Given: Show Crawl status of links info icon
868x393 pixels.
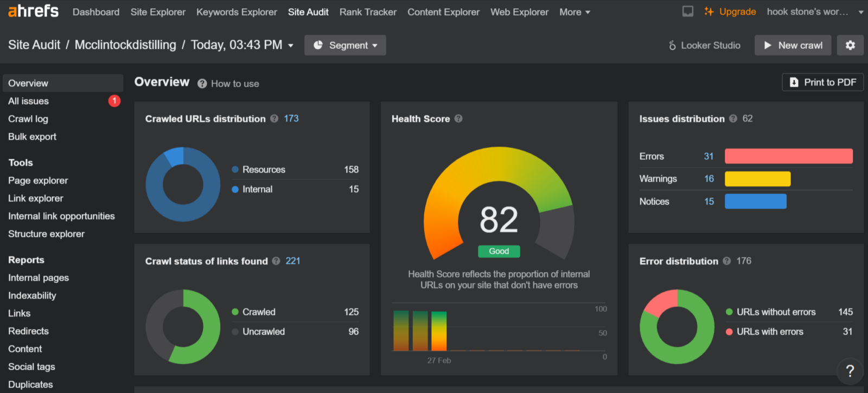Looking at the screenshot, I should pyautogui.click(x=276, y=261).
